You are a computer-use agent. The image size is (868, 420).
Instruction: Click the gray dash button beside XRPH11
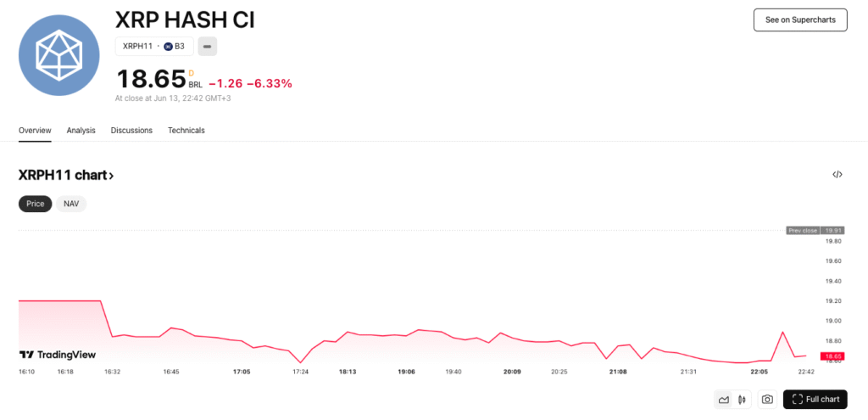pos(208,46)
